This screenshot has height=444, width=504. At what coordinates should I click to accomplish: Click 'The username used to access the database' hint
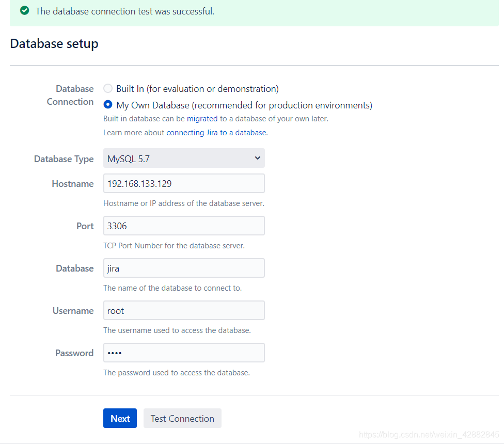coord(177,330)
